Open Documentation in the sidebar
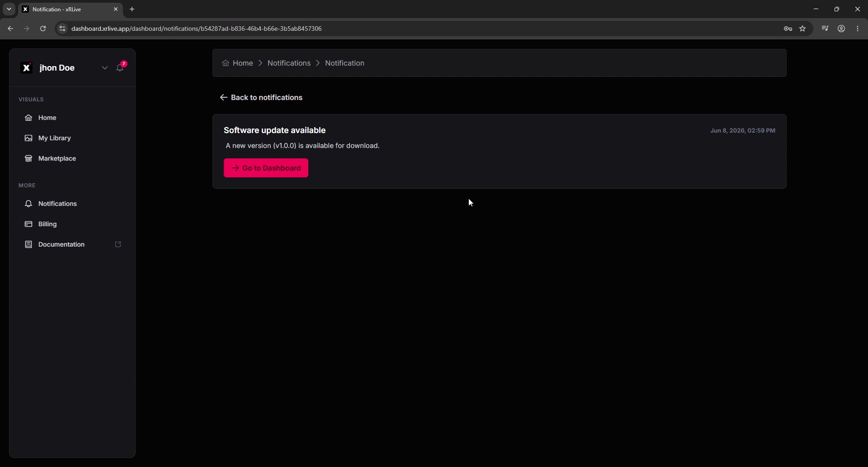868x467 pixels. [x=72, y=244]
